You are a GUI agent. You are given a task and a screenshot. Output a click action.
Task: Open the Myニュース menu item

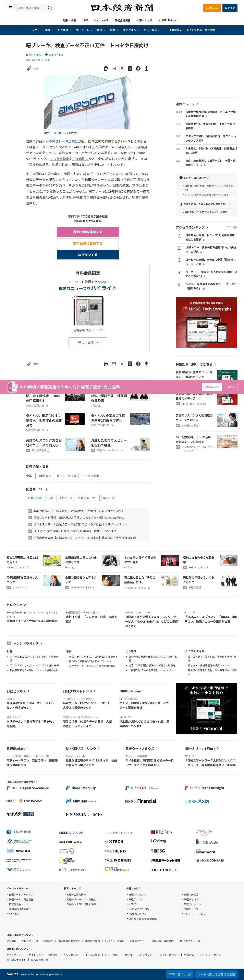(101, 20)
